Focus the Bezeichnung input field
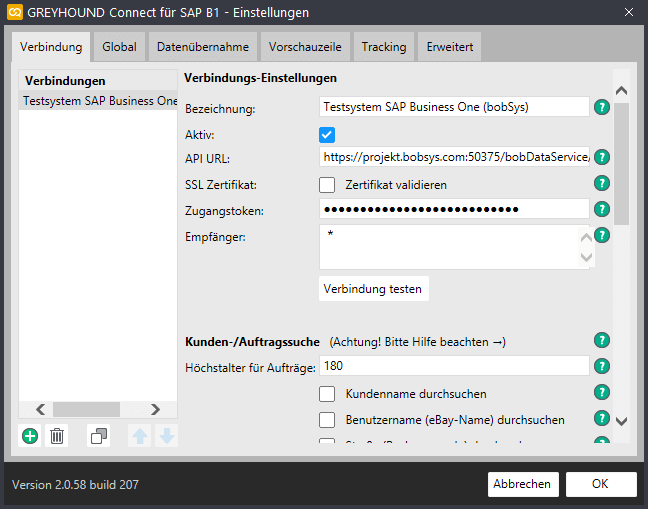This screenshot has width=648, height=509. (454, 107)
